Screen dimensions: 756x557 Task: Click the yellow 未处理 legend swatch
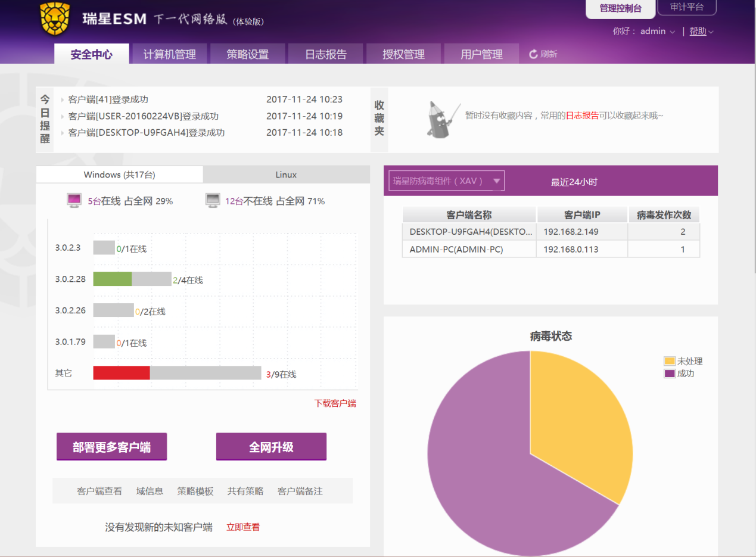[x=670, y=361]
